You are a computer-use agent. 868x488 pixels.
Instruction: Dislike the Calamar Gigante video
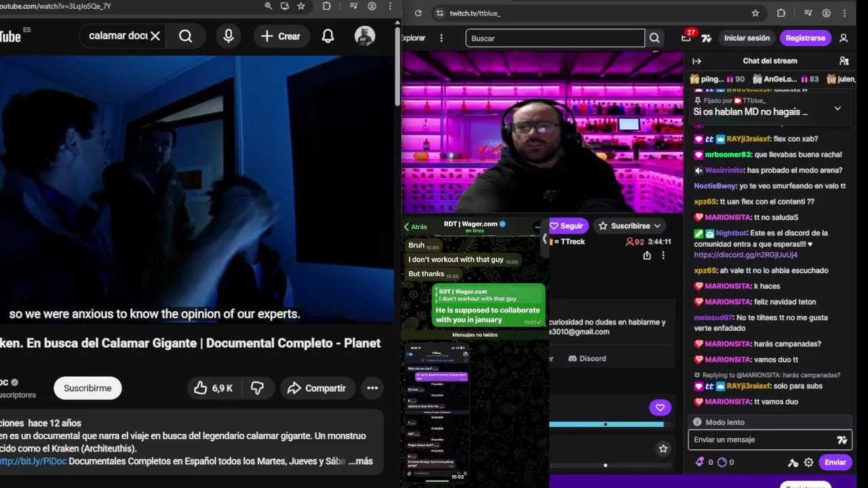pos(258,388)
